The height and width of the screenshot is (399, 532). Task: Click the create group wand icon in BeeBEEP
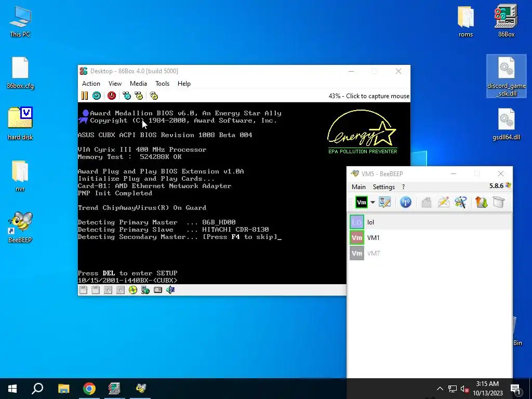[x=461, y=203]
